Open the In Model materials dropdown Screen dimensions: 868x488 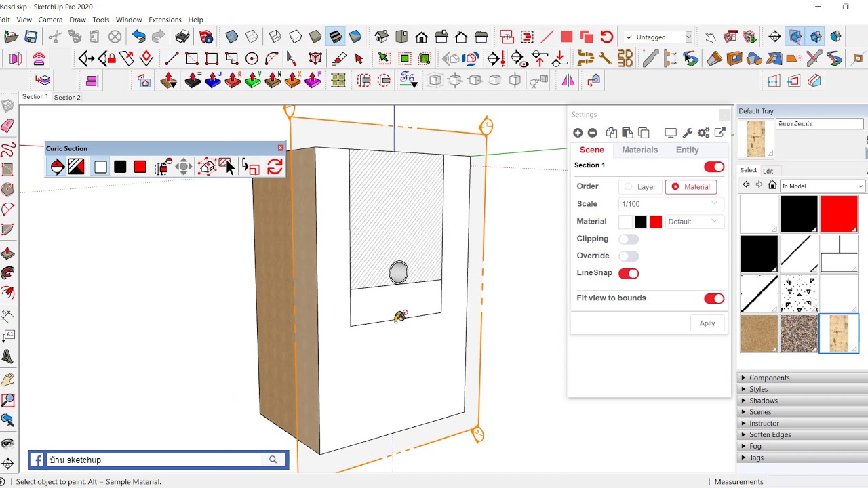coord(823,186)
